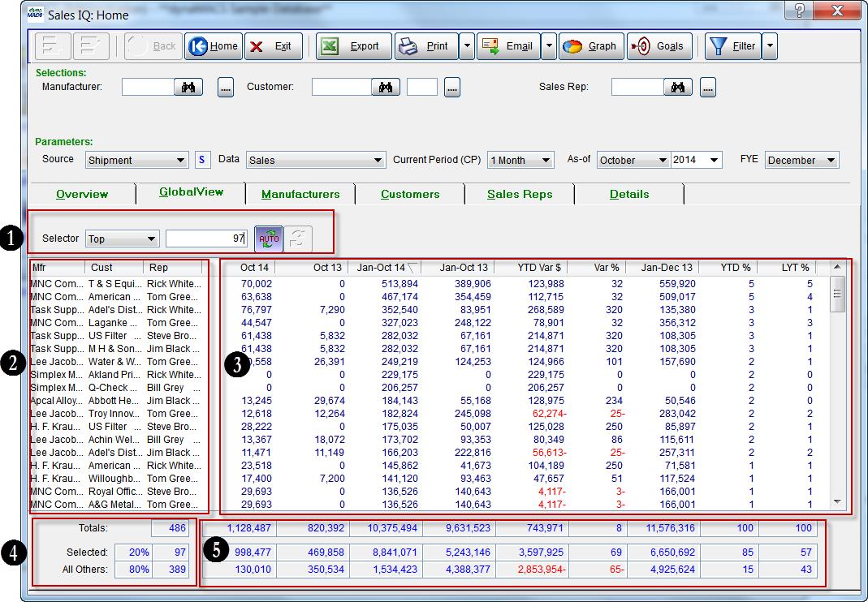Click the Email button
This screenshot has height=602, width=868.
(x=508, y=46)
